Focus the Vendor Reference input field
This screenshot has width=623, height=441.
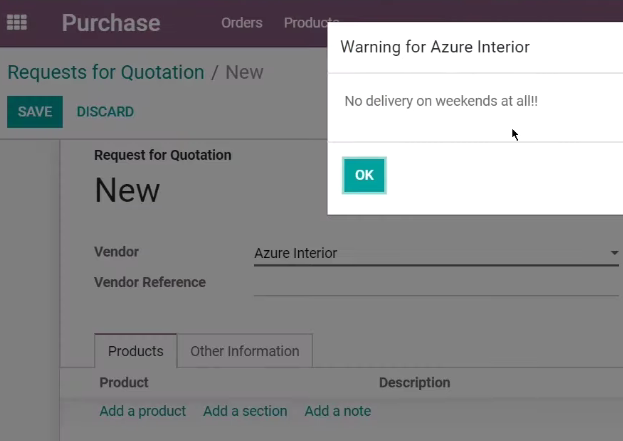pos(436,283)
